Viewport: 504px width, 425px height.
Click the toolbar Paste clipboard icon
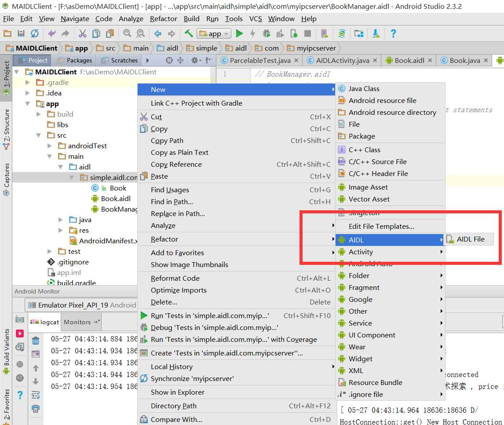[x=110, y=33]
